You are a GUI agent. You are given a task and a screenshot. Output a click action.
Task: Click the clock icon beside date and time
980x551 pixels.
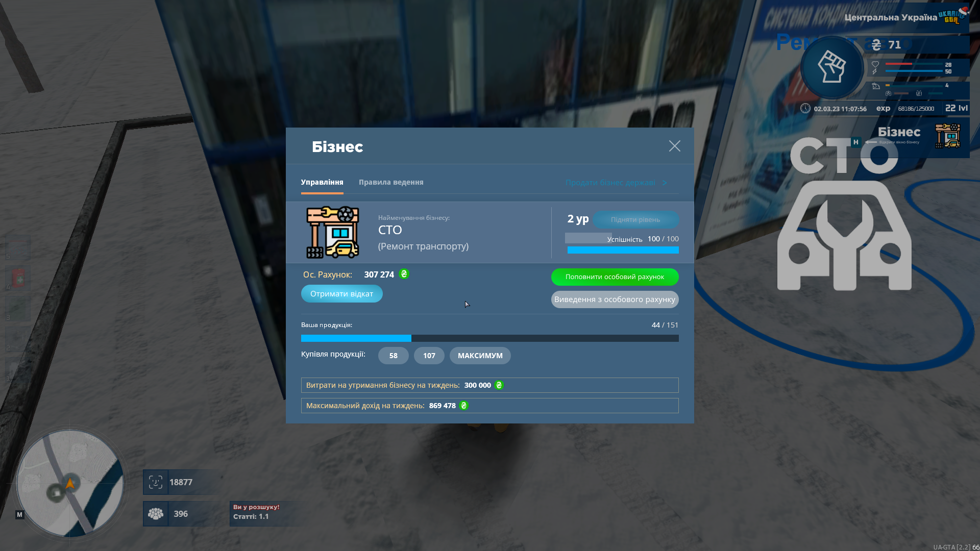click(805, 108)
